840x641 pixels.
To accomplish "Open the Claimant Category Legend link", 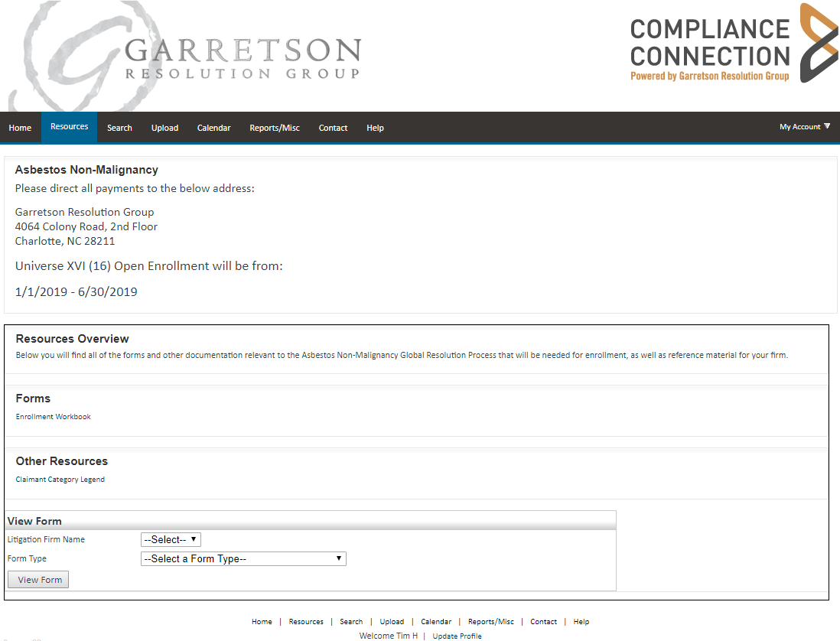I will click(60, 480).
